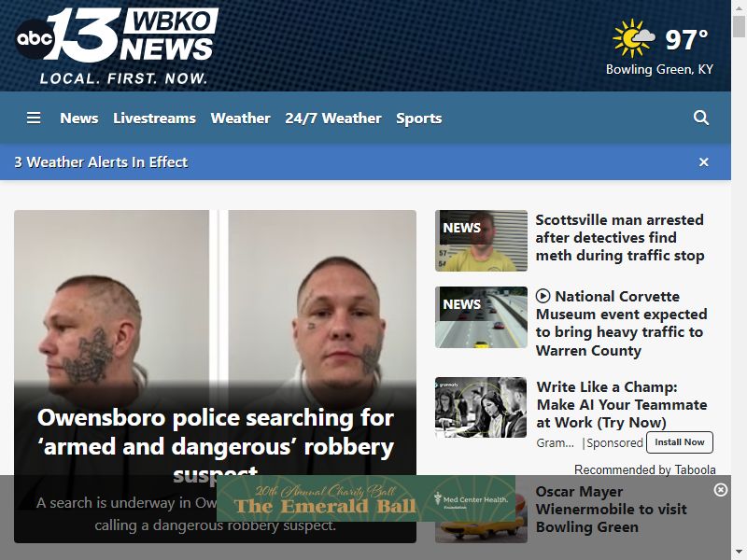Go to the Livestreams section
Image resolution: width=747 pixels, height=560 pixels.
(154, 119)
